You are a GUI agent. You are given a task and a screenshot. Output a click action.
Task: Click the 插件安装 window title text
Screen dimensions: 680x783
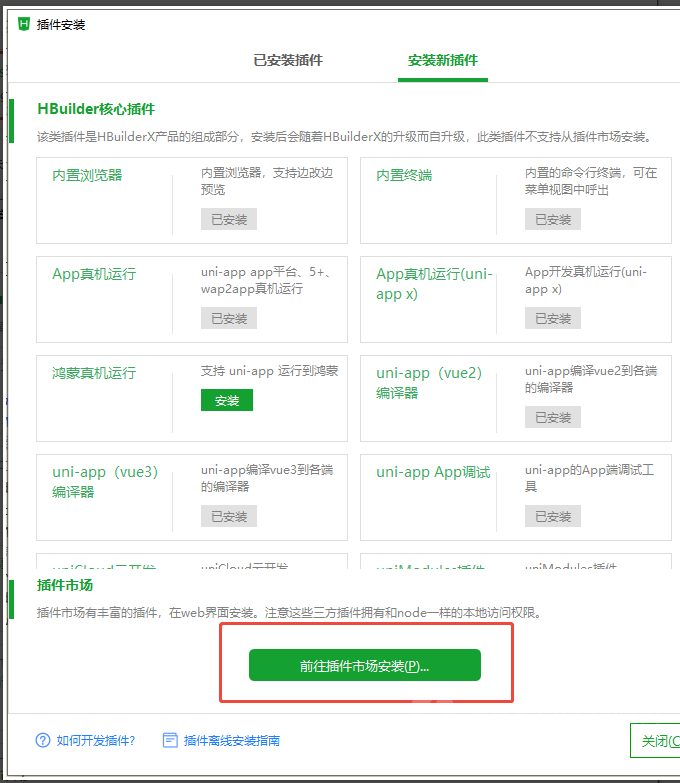[x=61, y=24]
